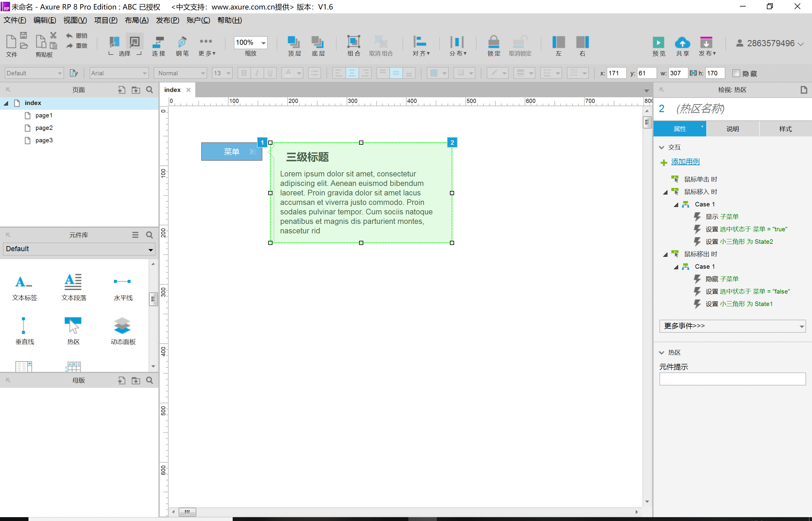Add a folder in Pages panel

click(136, 90)
